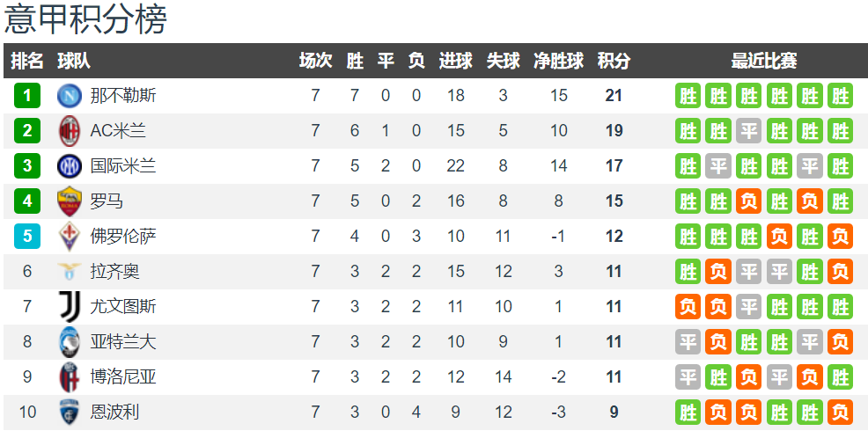The height and width of the screenshot is (431, 868).
Task: Select the Inter Milan crest icon
Action: click(70, 166)
